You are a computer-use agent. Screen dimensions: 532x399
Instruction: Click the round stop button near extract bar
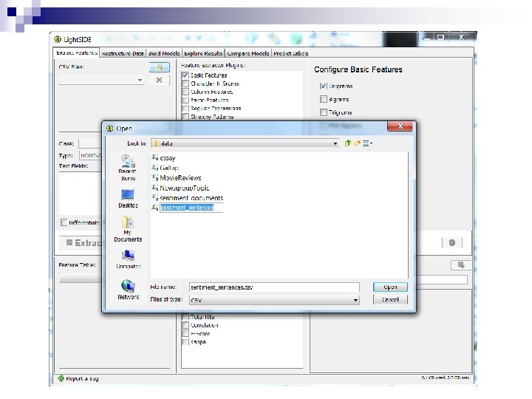(x=452, y=242)
